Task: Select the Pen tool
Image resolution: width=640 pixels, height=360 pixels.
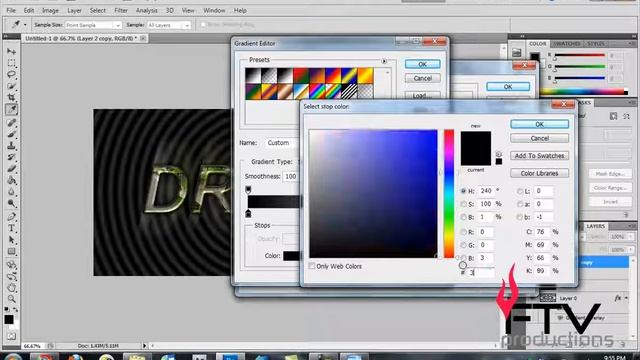Action: click(x=11, y=217)
